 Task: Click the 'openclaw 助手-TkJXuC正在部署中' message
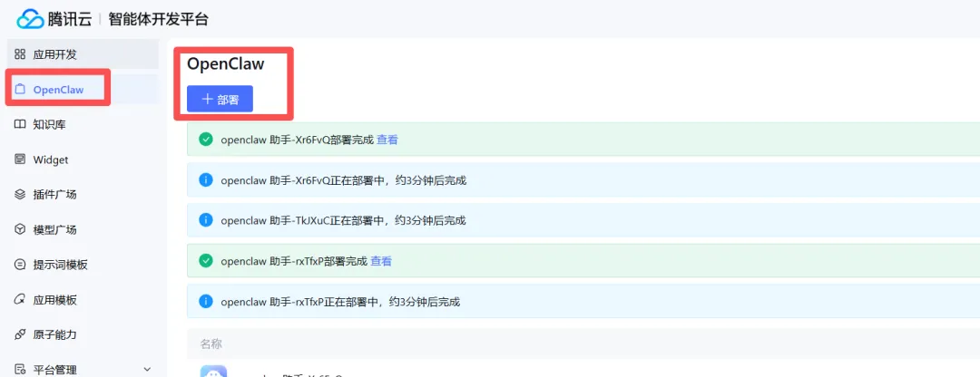pos(343,220)
